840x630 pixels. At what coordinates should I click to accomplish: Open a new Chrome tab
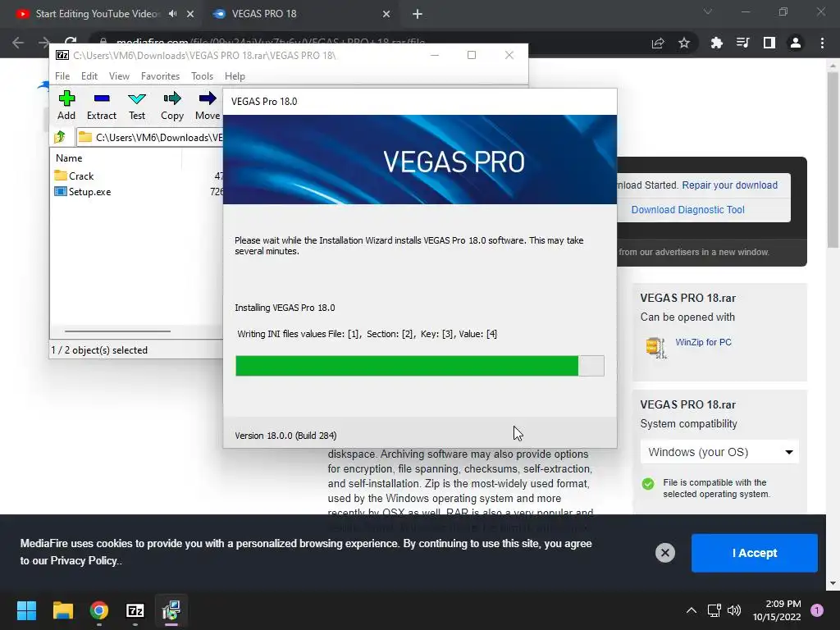point(418,14)
